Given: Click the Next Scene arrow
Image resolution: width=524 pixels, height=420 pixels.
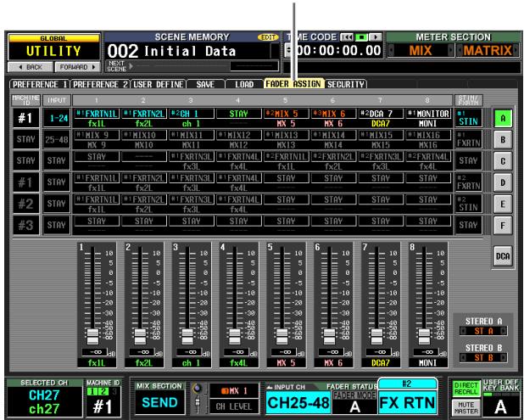Looking at the screenshot, I should pos(131,66).
